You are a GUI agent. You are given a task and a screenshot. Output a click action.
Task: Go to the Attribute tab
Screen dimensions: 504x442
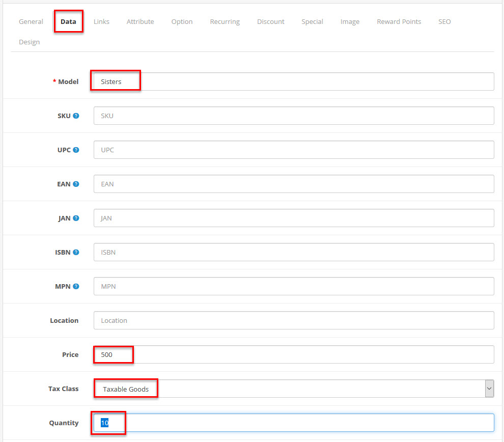point(140,21)
